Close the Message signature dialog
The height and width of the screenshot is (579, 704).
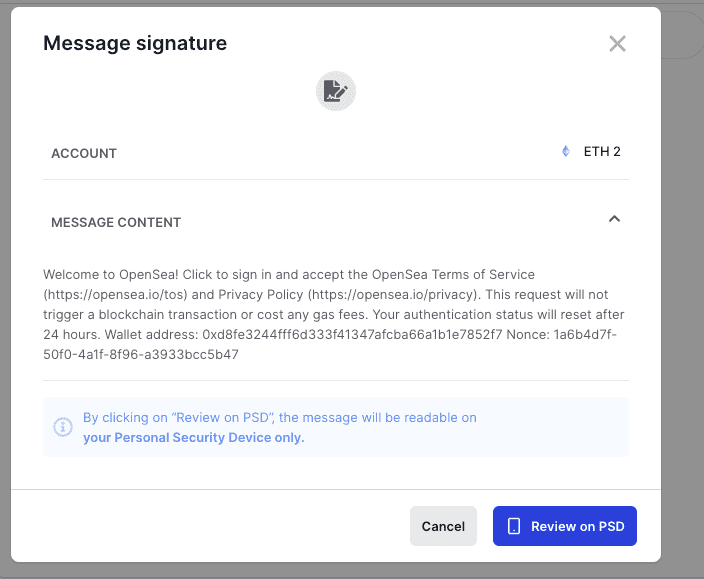tap(617, 43)
